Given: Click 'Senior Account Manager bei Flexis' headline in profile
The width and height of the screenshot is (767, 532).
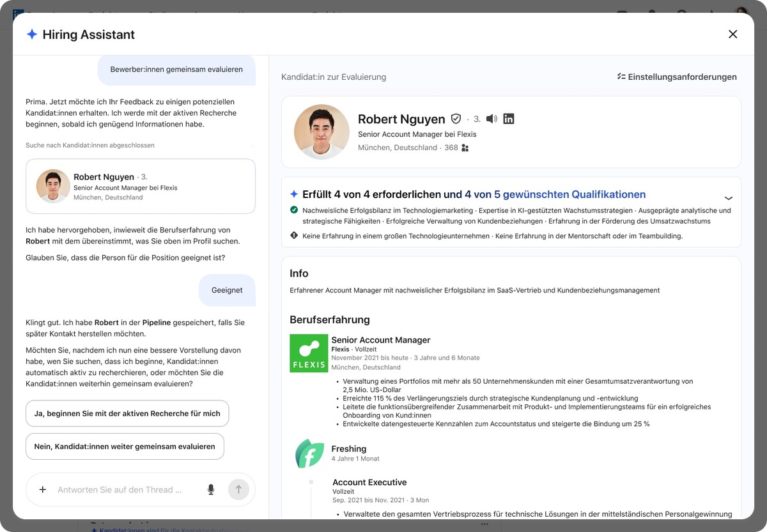Looking at the screenshot, I should (x=417, y=134).
